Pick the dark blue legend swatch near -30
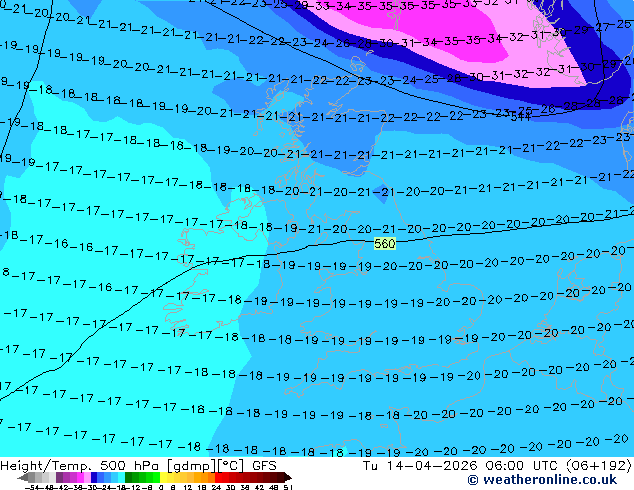This screenshot has height=490, width=634. (94, 477)
